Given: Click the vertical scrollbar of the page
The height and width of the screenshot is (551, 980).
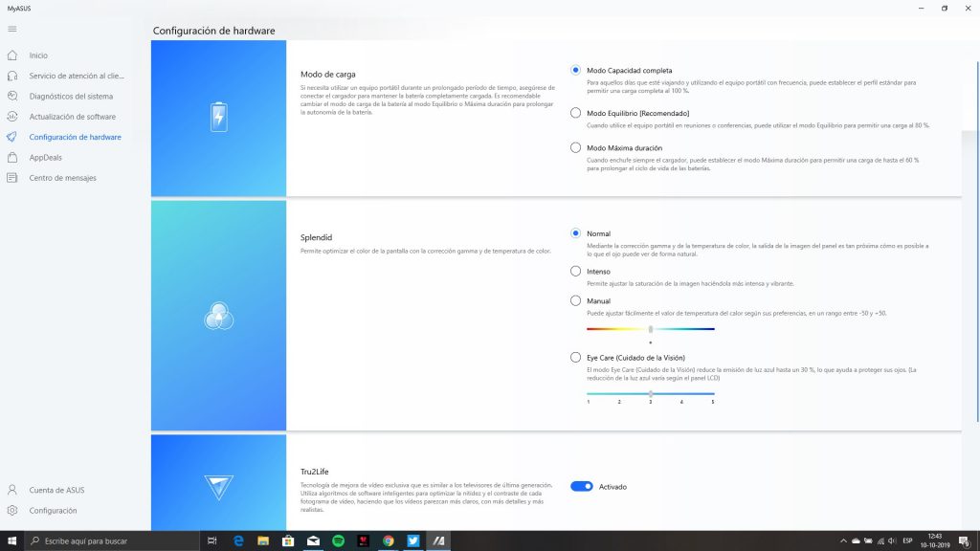Looking at the screenshot, I should tap(977, 242).
